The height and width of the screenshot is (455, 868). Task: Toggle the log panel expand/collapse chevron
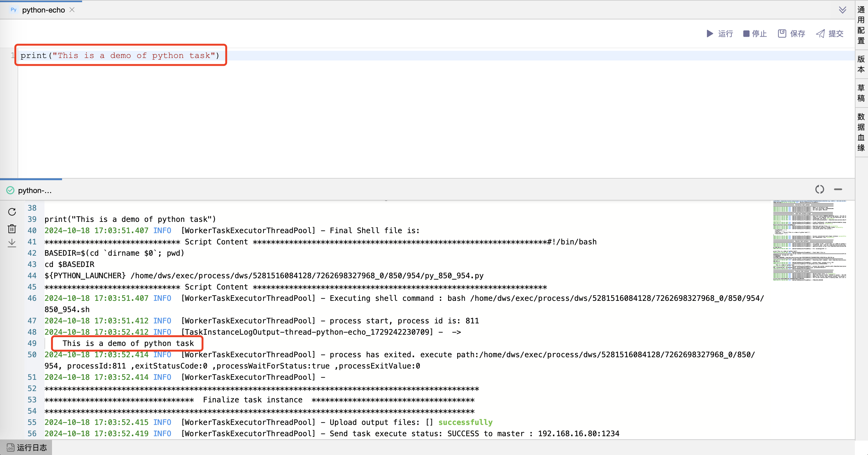click(838, 189)
